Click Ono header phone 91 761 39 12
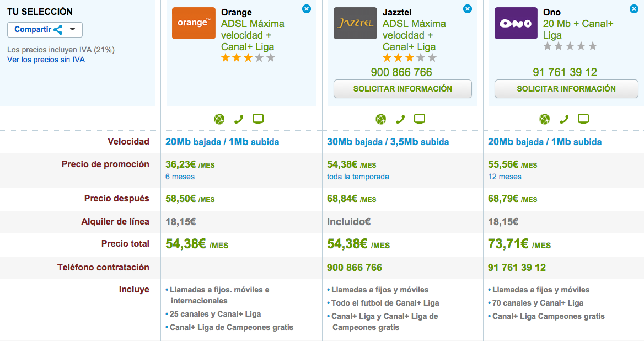Screen dimensions: 644x341 565,72
